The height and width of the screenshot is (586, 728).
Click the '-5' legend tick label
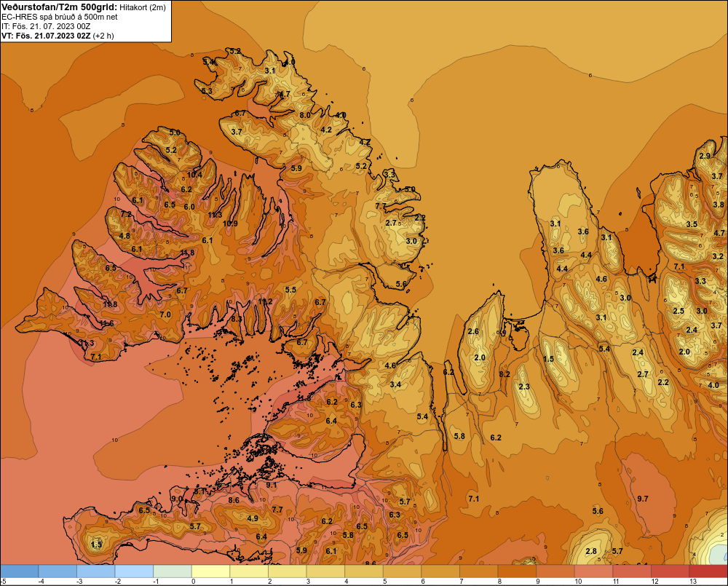coord(4,582)
